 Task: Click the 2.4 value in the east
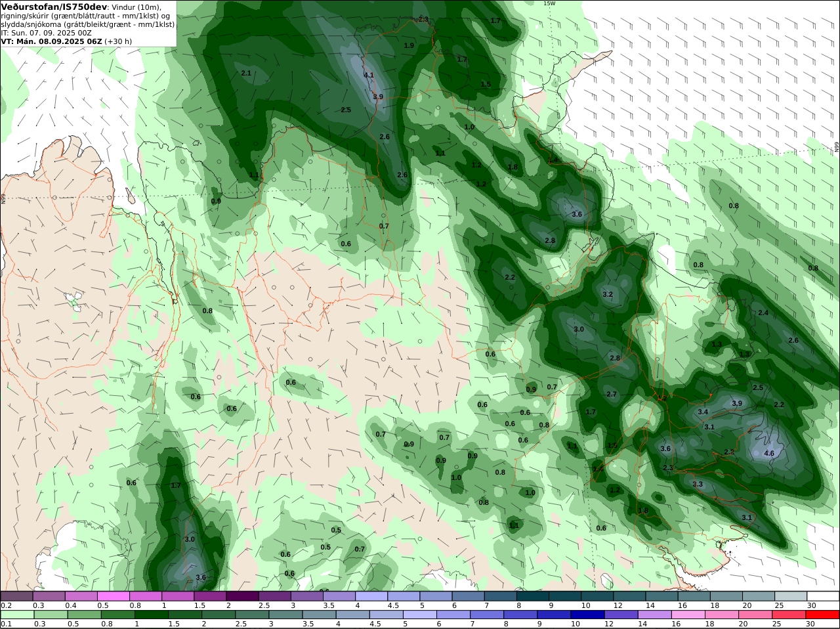coord(763,313)
